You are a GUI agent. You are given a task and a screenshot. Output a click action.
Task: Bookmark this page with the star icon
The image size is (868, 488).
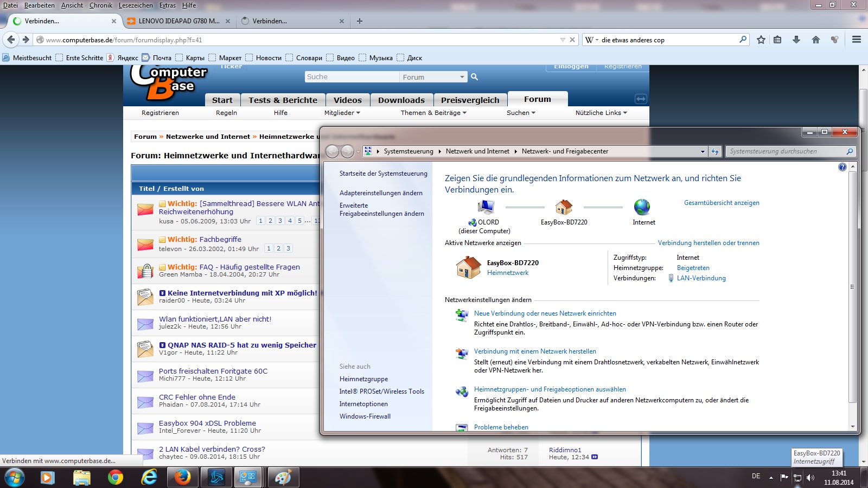[x=761, y=40]
